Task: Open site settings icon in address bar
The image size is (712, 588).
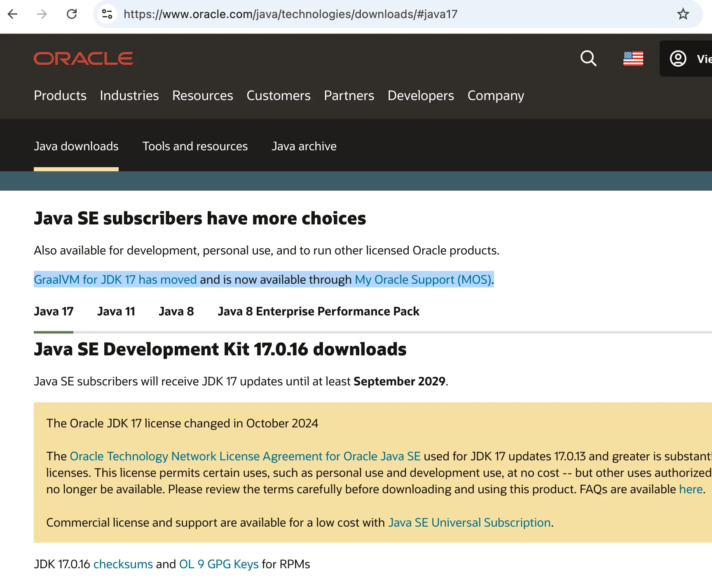Action: click(x=107, y=14)
